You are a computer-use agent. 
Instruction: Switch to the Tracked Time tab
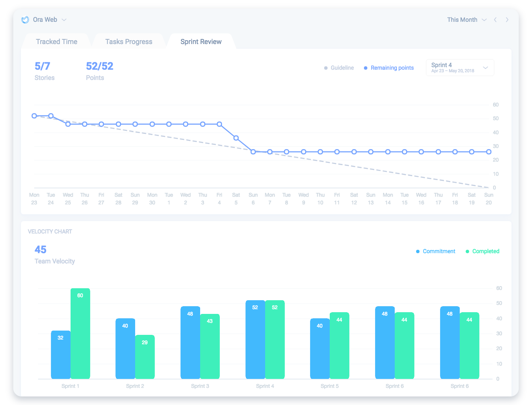56,41
